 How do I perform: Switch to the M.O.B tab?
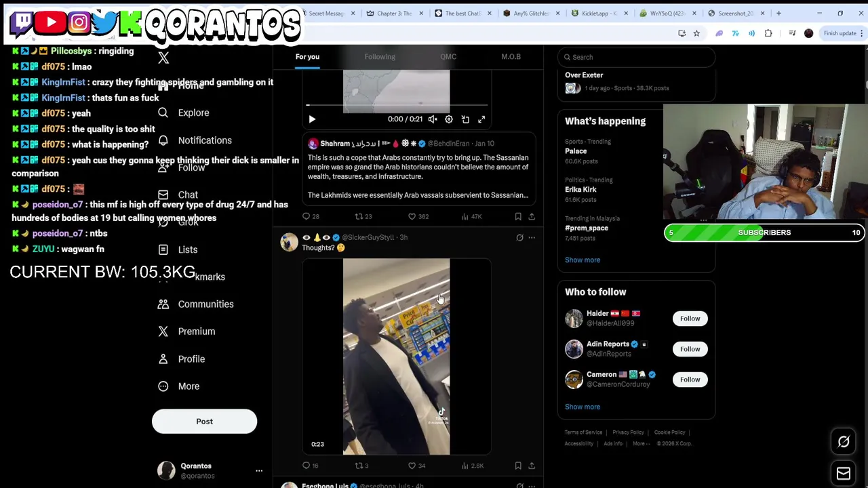tap(511, 57)
